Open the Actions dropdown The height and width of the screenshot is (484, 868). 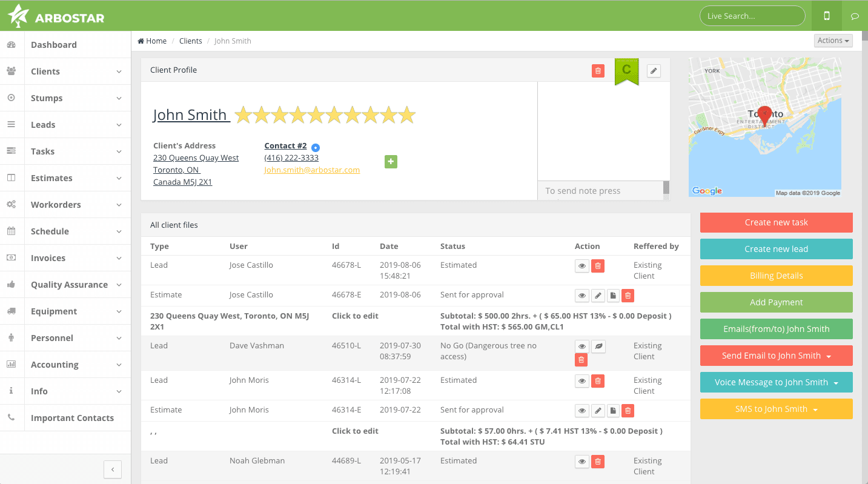[833, 41]
